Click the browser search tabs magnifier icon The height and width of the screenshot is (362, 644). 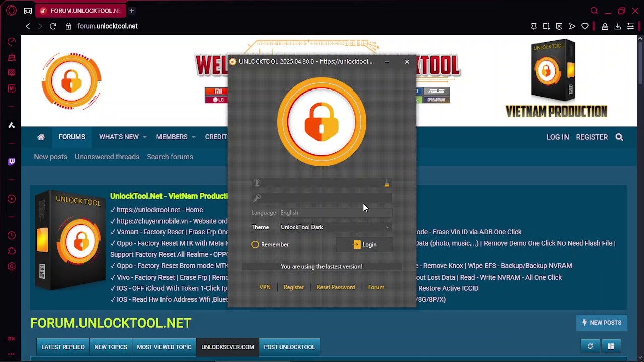click(x=594, y=11)
